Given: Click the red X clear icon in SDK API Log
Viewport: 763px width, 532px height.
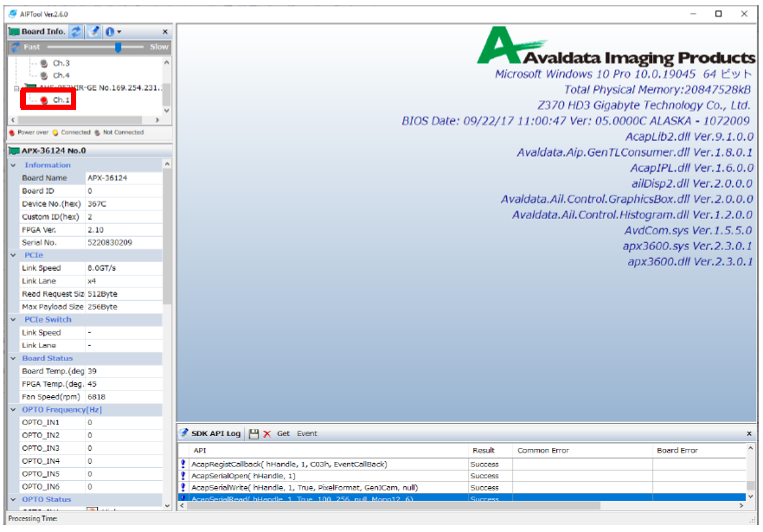Looking at the screenshot, I should [x=266, y=433].
